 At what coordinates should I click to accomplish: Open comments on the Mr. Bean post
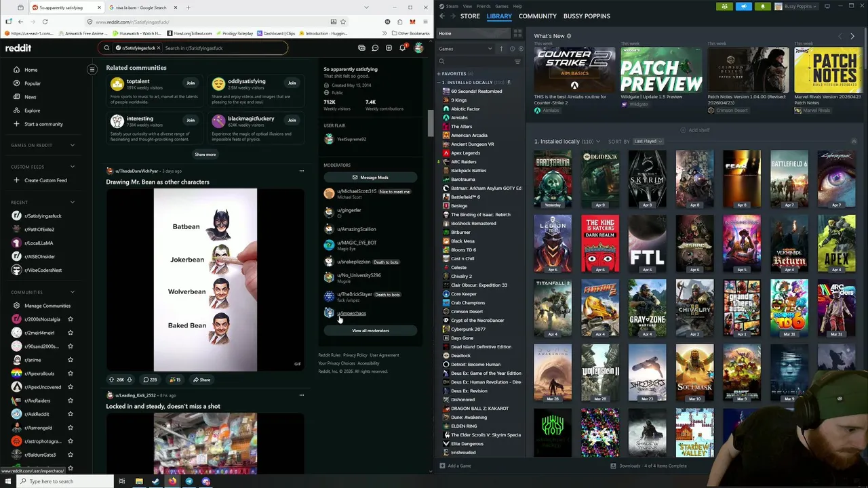[x=150, y=380]
